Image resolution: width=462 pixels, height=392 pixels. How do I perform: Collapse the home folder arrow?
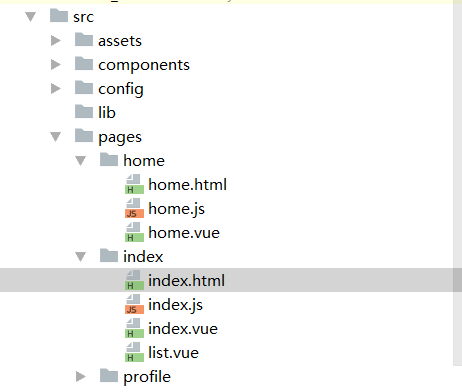tap(81, 161)
